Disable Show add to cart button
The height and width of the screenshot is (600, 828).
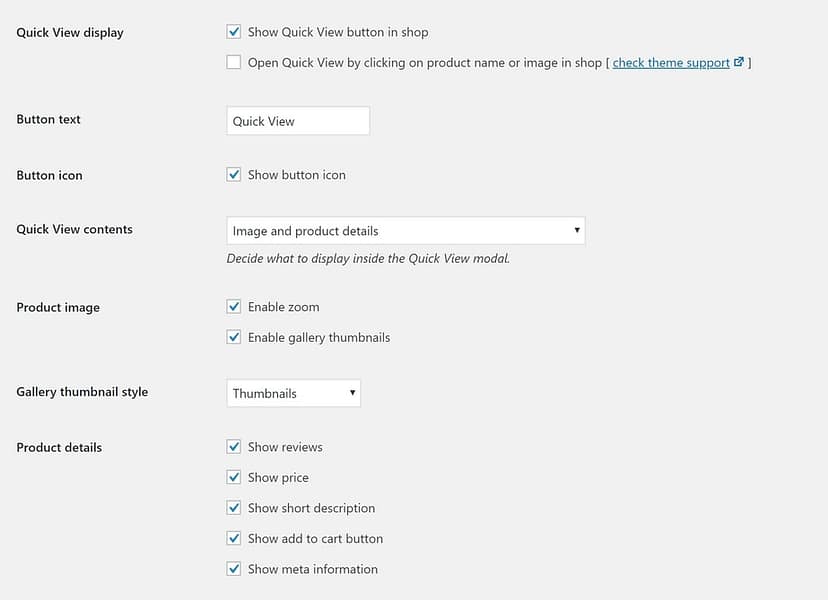[x=233, y=538]
